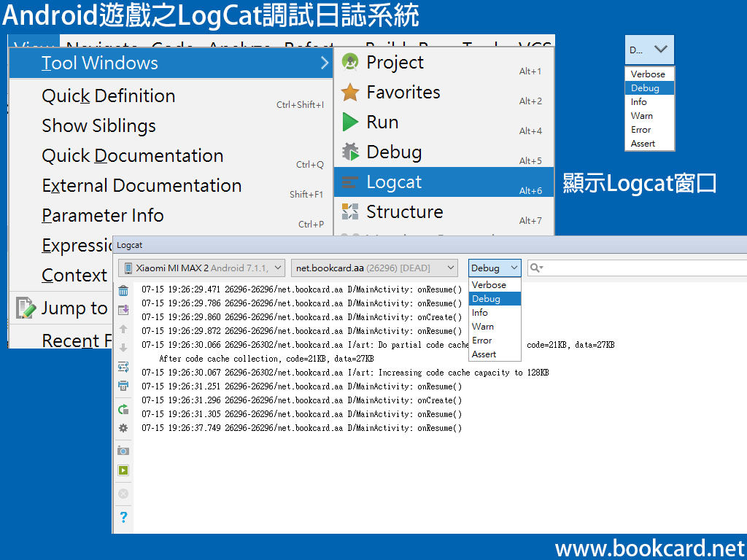Choose Quick Documentation from the View menu
Viewport: 747px width, 560px height.
[x=132, y=155]
